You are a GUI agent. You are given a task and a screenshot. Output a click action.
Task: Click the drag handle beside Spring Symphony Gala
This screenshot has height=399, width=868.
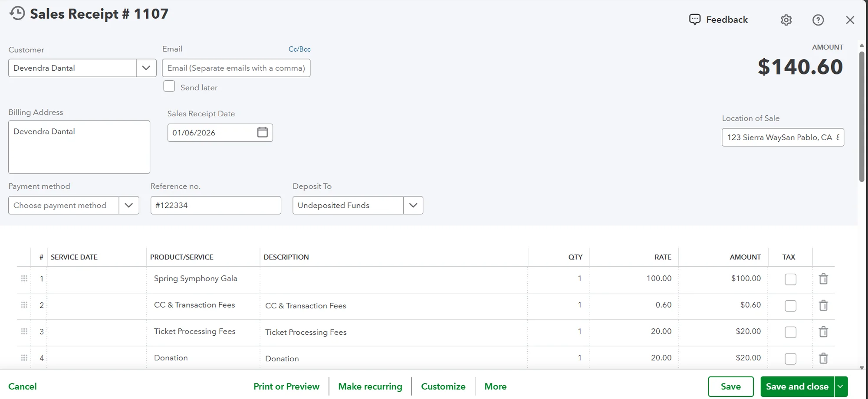(x=24, y=278)
